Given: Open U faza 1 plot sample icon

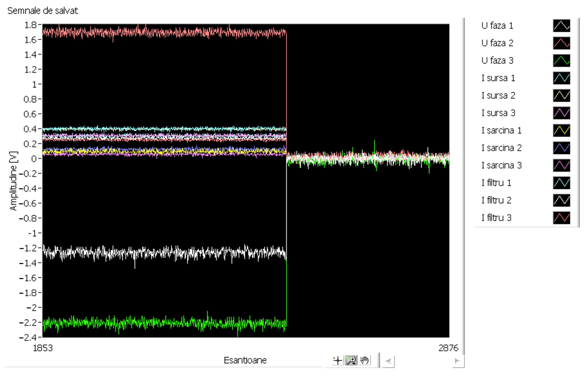Looking at the screenshot, I should tap(561, 26).
